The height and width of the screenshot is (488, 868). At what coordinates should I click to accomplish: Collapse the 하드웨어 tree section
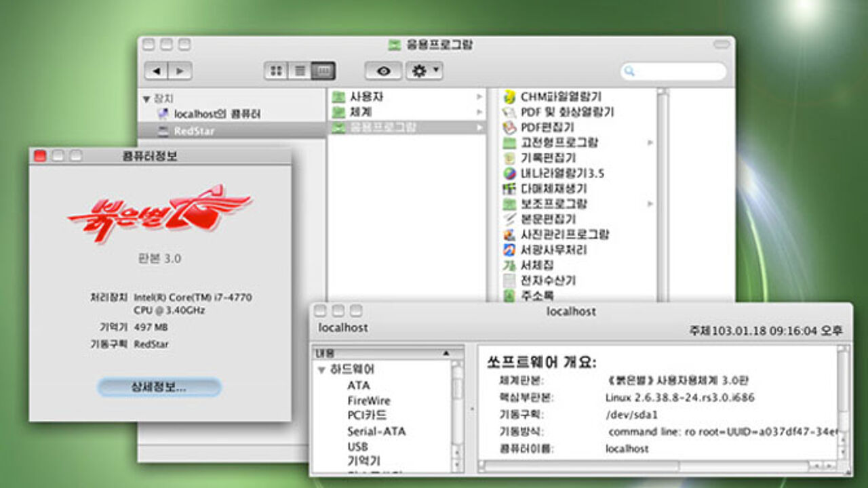point(321,370)
